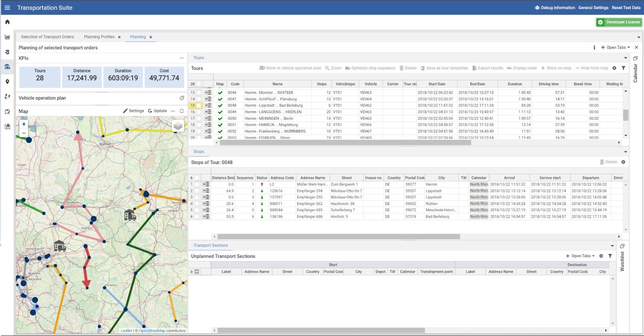The height and width of the screenshot is (336, 644).
Task: Collapse the KPIs panel
Action: pos(182,58)
